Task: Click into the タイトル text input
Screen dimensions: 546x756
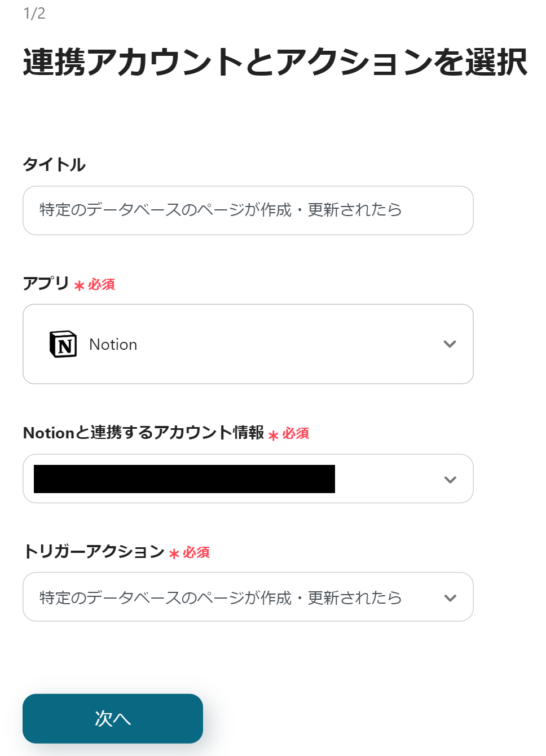Action: click(x=248, y=210)
